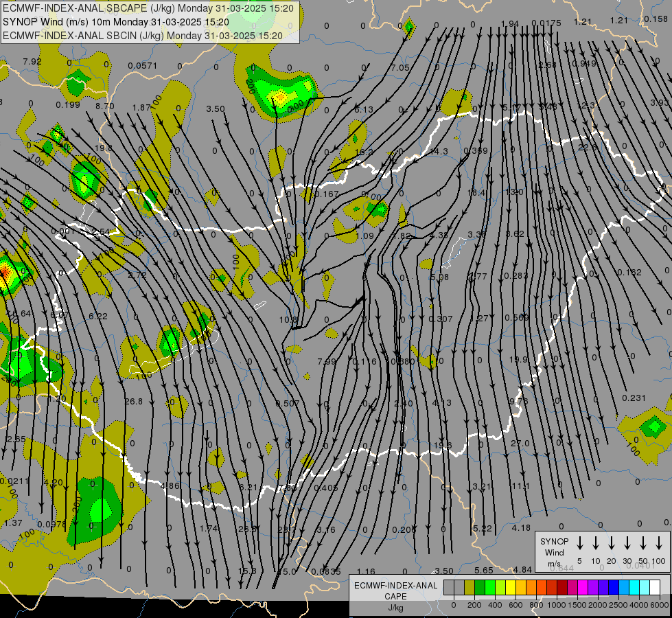The image size is (672, 618).
Task: Click the '26.5' value on the map
Action: [247, 529]
